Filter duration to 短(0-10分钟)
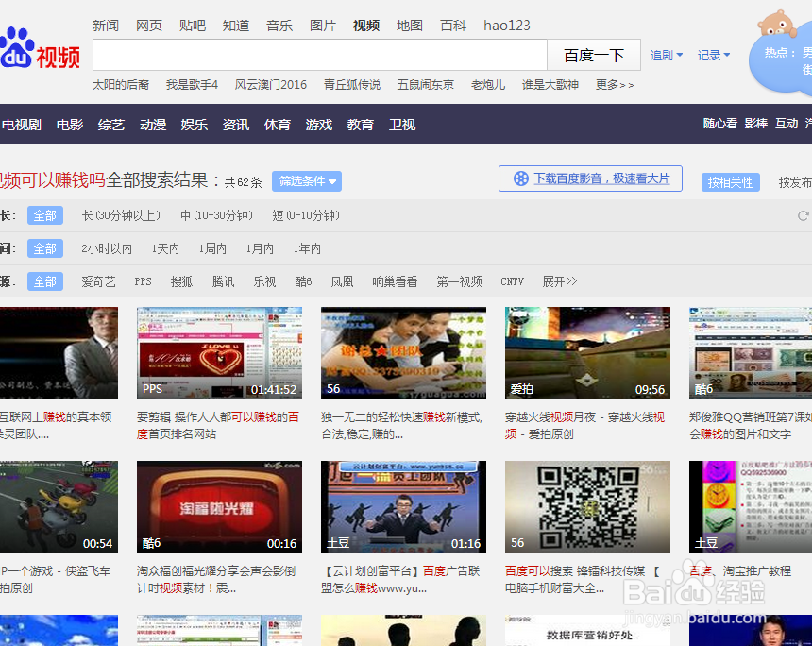Screen dimensions: 812x646 [306, 215]
